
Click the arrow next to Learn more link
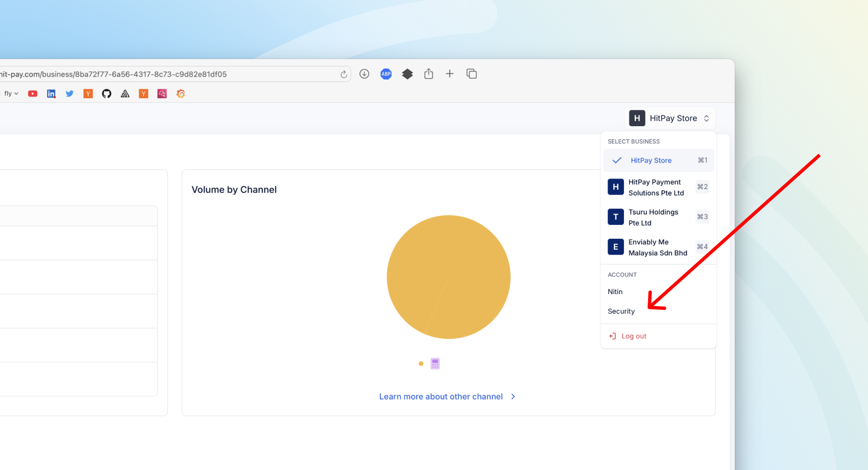tap(513, 397)
